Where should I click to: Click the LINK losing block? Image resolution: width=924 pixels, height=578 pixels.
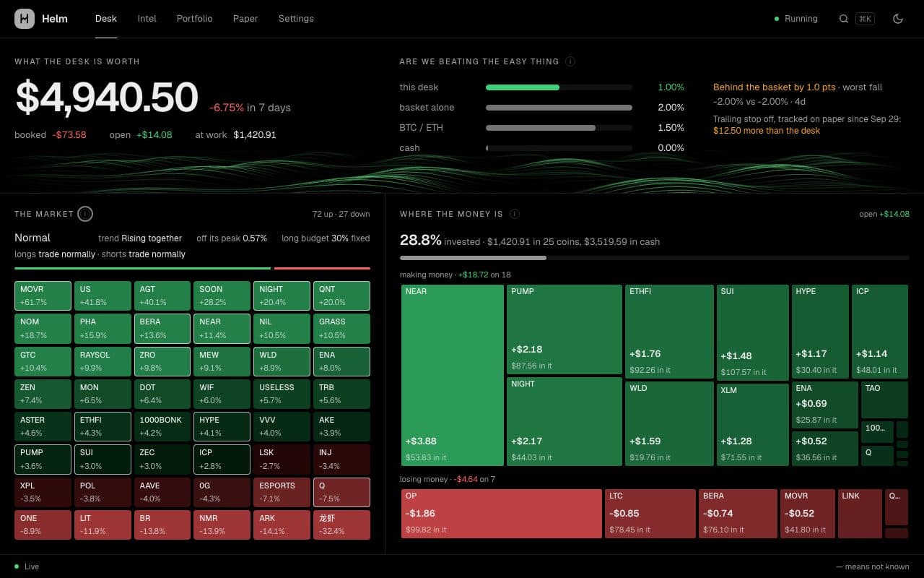pos(860,514)
